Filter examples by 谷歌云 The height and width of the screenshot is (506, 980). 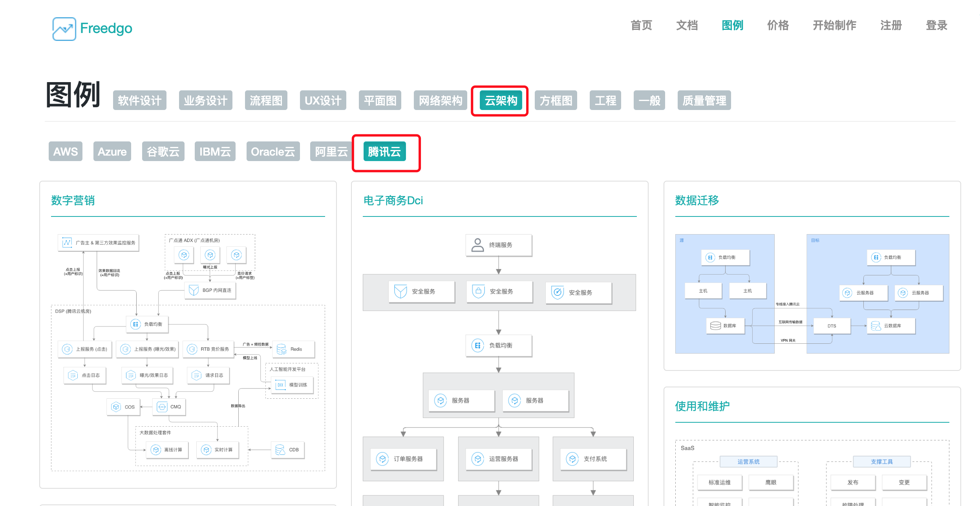coord(163,151)
